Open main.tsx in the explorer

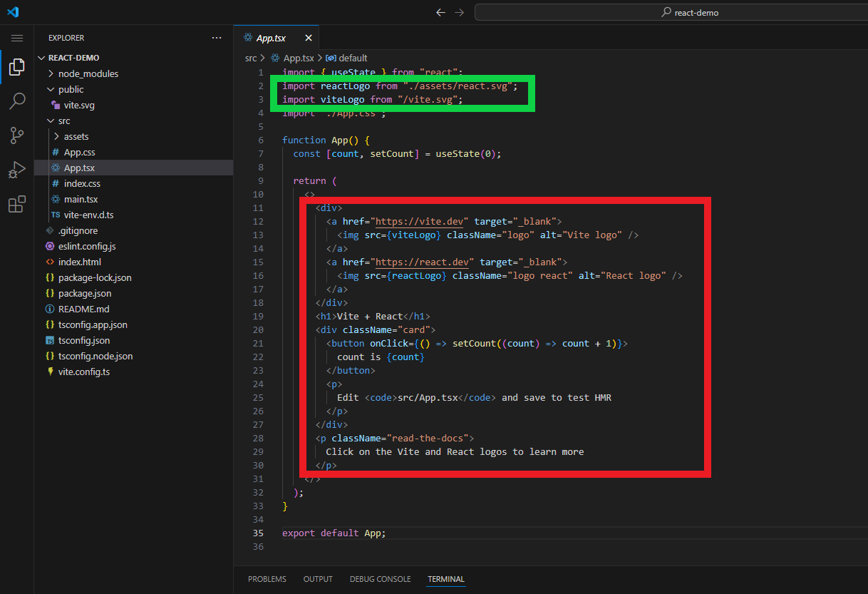[x=81, y=199]
